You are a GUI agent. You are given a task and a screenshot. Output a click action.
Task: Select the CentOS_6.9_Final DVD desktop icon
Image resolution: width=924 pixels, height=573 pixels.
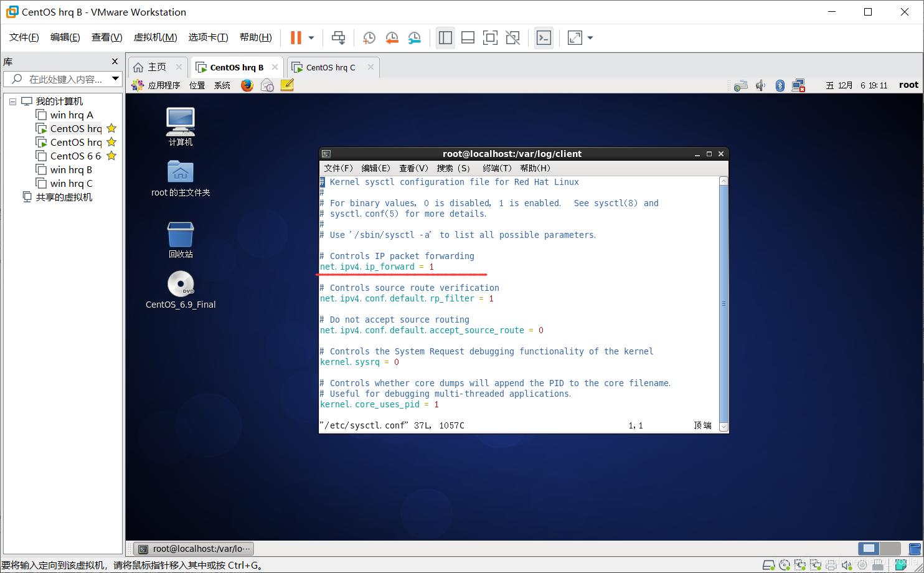pos(181,290)
